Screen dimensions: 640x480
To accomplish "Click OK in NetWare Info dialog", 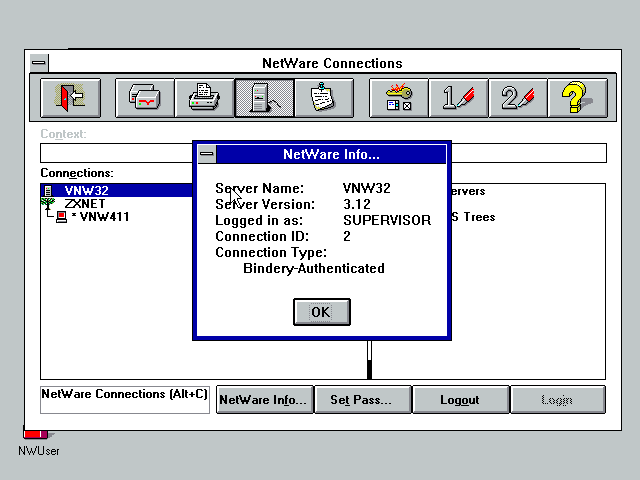I will pos(322,312).
